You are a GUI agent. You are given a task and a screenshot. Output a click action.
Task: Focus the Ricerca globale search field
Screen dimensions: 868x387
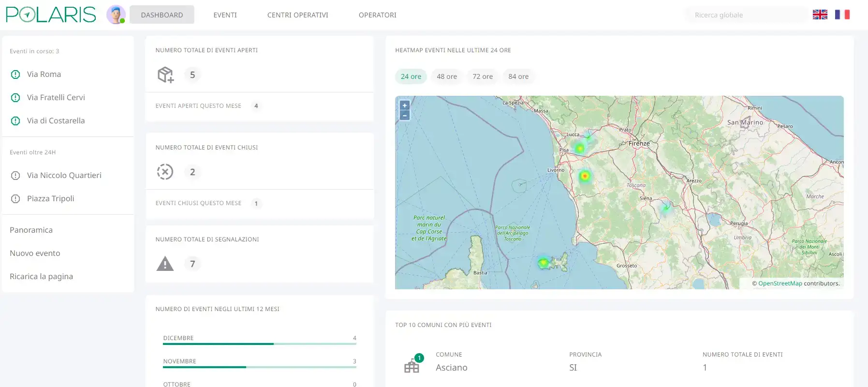pos(747,15)
